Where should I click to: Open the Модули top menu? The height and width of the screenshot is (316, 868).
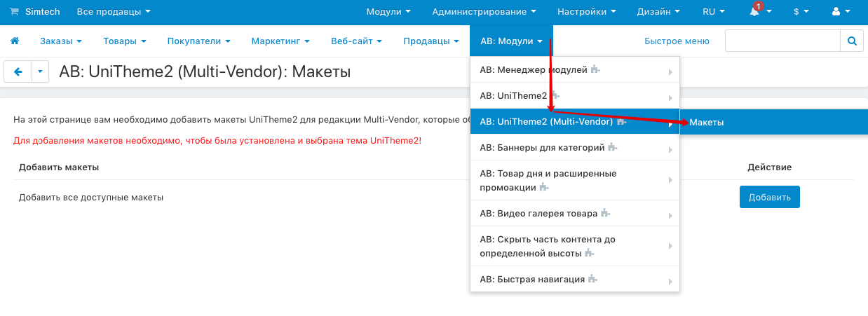point(388,12)
